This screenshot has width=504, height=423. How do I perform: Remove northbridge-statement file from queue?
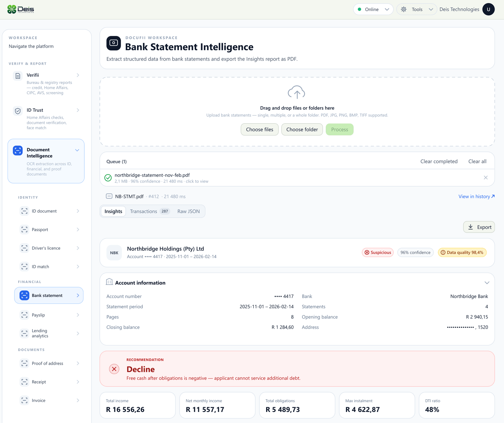click(486, 178)
